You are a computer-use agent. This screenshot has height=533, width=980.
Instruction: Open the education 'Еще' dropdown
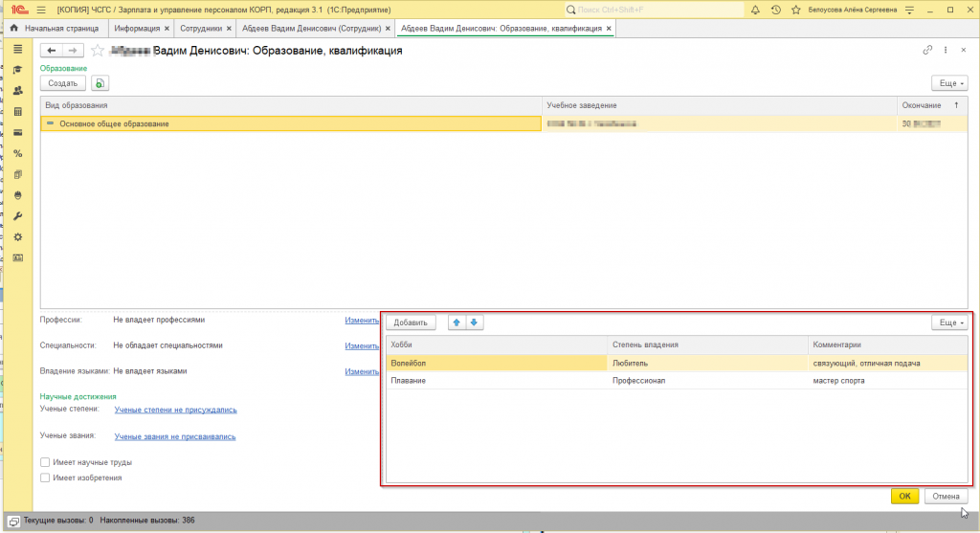[950, 83]
